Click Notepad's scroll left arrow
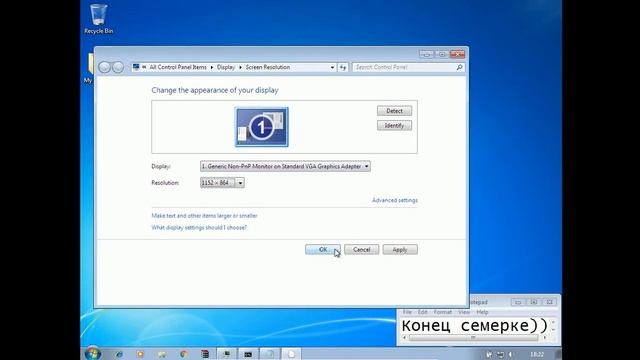Viewport: 640px width, 360px height. point(404,338)
